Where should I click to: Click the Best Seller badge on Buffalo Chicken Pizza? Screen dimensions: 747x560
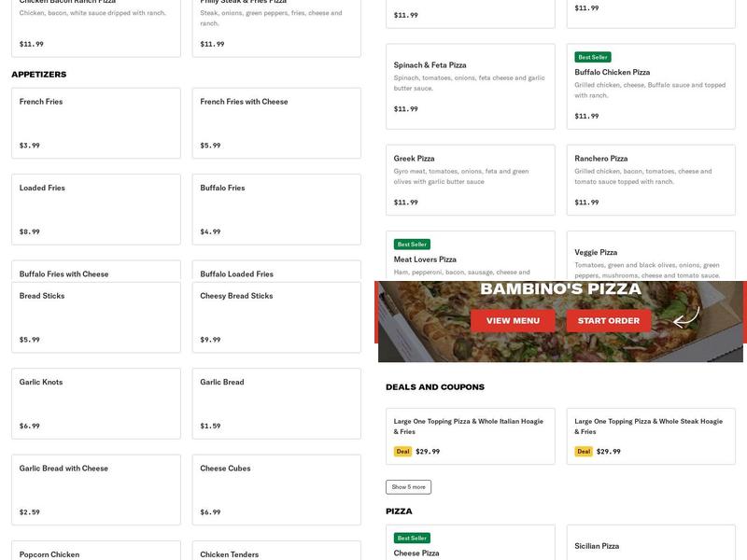(x=595, y=56)
